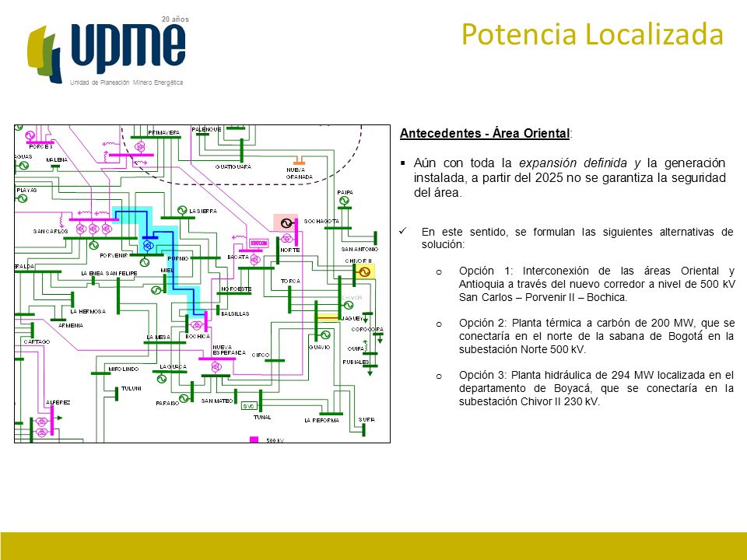The image size is (747, 560).
Task: Click the MALENA label
Action: 57,160
